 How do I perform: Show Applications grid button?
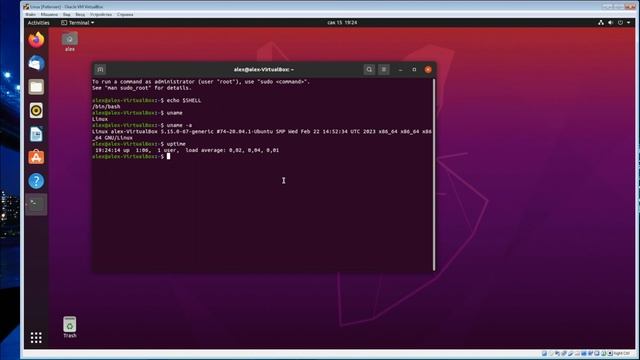(x=36, y=338)
